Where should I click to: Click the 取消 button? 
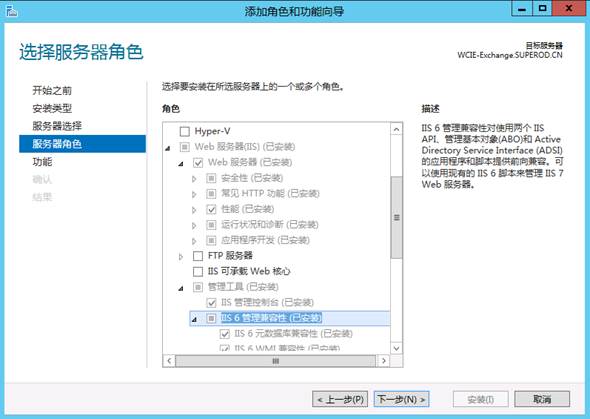click(x=542, y=399)
